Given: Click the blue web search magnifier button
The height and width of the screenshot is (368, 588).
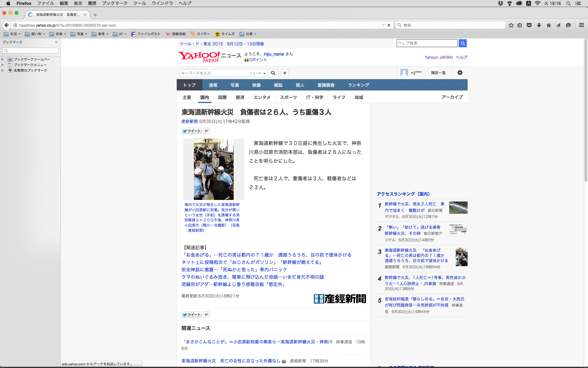Looking at the screenshot, I should 463,43.
